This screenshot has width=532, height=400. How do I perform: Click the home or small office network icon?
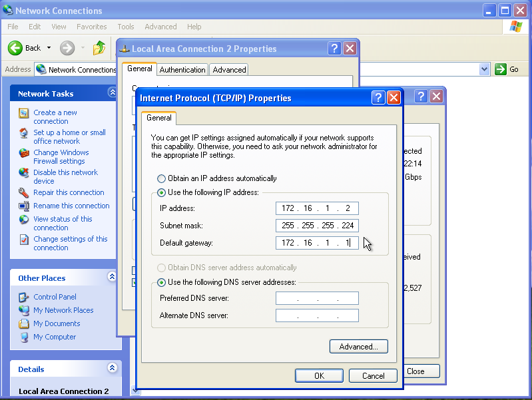click(23, 133)
